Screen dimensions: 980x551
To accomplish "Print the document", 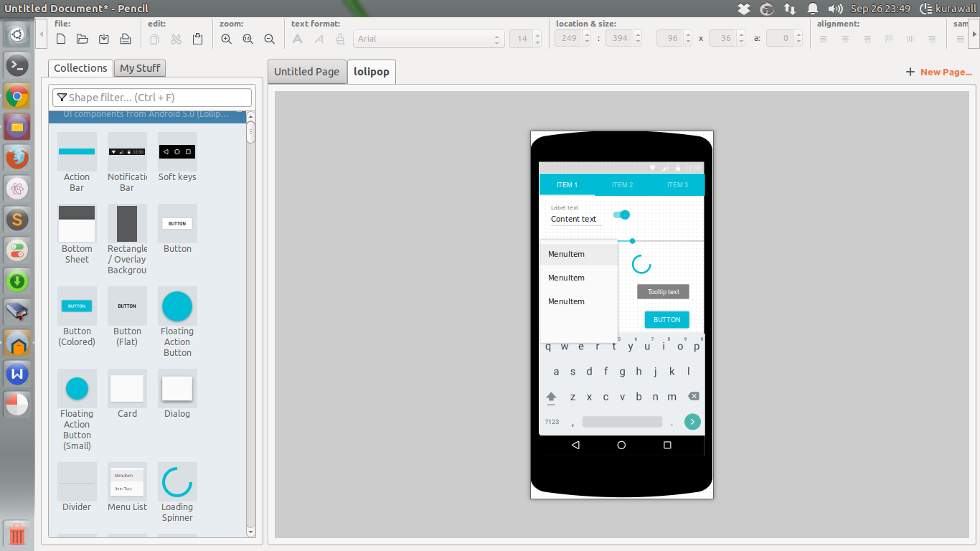I will point(126,39).
